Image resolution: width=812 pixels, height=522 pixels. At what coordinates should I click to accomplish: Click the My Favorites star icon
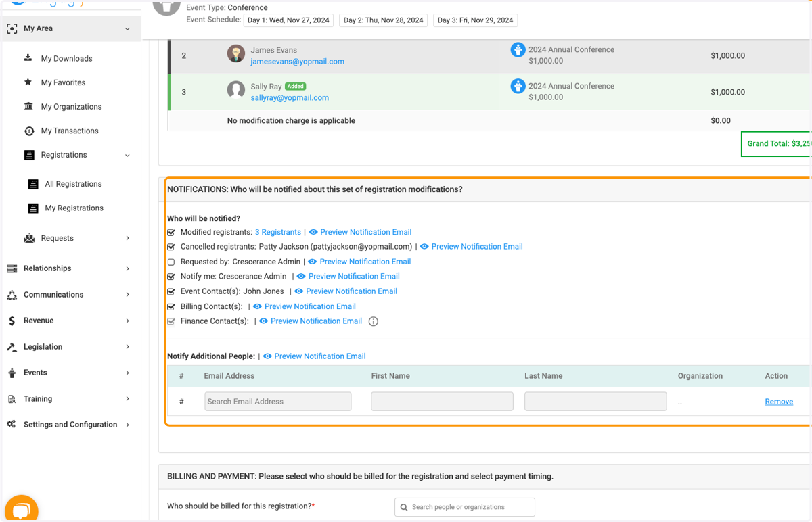pyautogui.click(x=28, y=82)
